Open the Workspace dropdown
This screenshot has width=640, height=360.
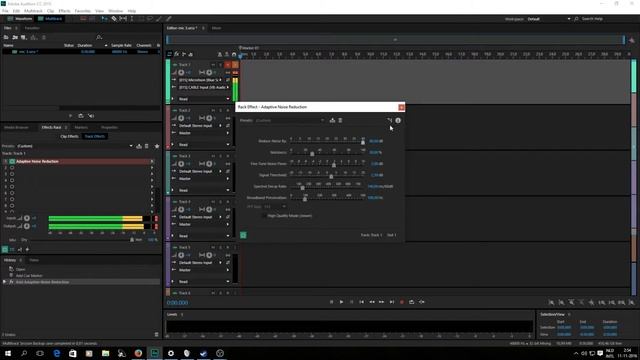549,19
